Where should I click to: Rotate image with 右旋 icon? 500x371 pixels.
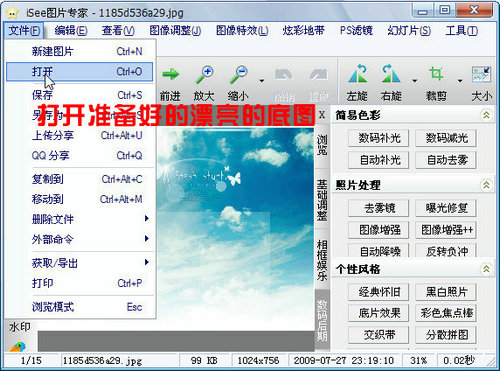pyautogui.click(x=391, y=74)
